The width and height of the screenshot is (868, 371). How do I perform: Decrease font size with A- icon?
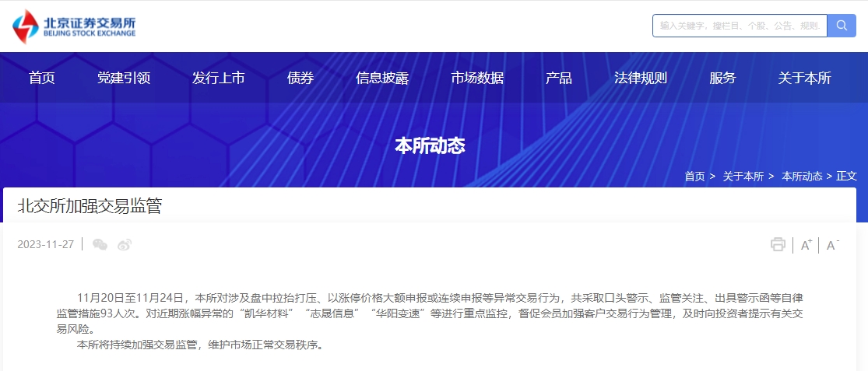832,245
